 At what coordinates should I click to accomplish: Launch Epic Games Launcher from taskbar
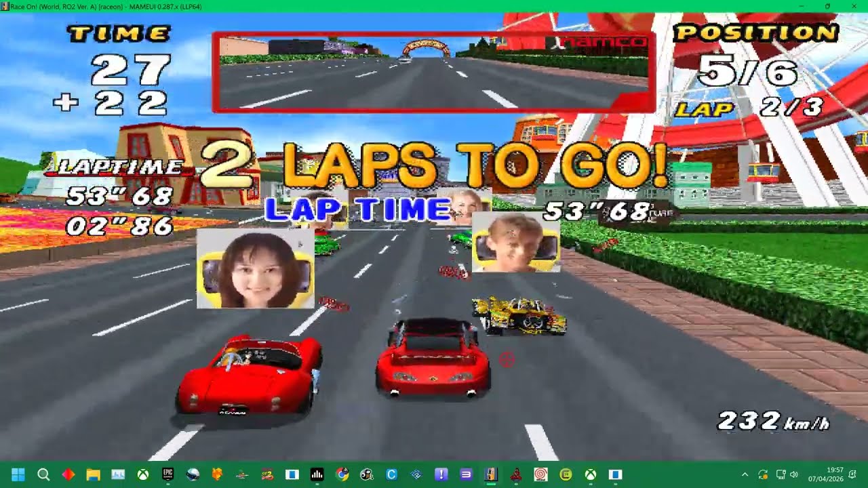point(167,474)
